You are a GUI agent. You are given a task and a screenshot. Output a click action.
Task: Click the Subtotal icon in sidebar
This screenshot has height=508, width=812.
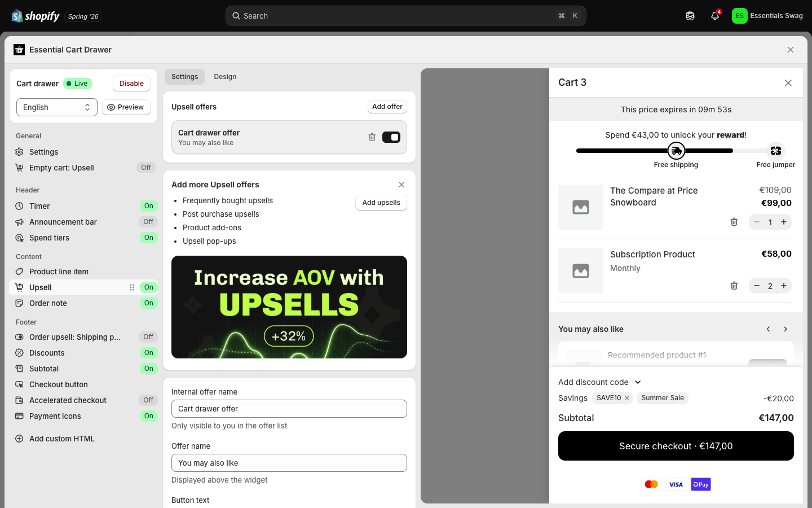19,369
